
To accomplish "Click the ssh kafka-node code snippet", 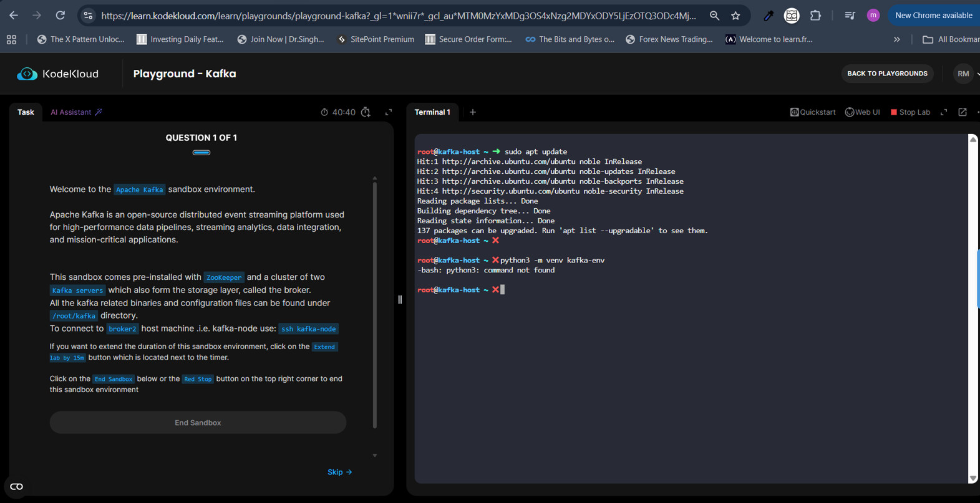I will point(308,328).
